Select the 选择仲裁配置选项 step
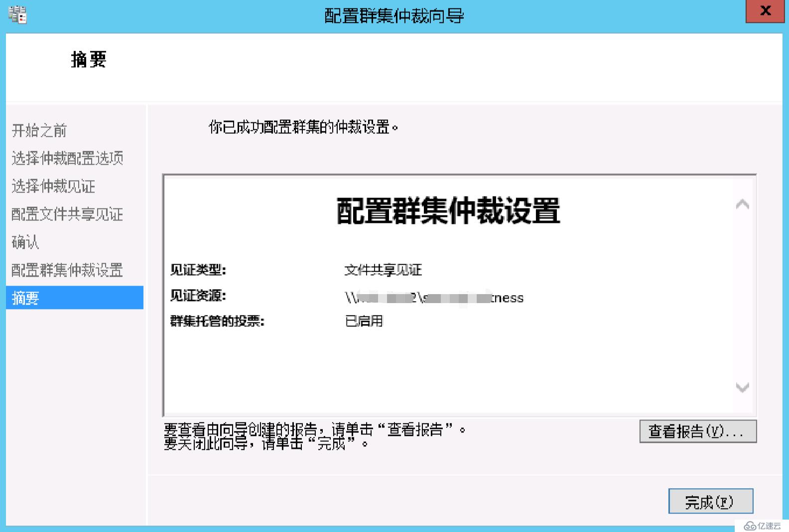789x532 pixels. pos(67,158)
